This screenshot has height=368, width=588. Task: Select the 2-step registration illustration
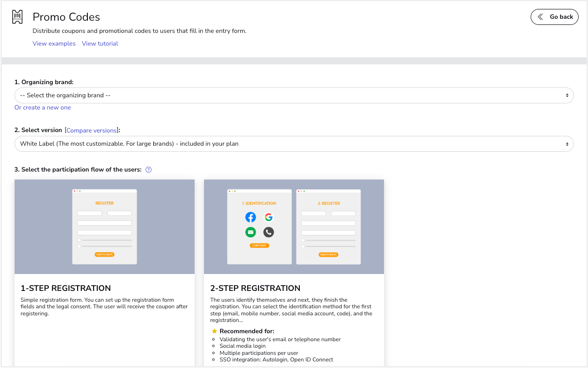point(294,227)
